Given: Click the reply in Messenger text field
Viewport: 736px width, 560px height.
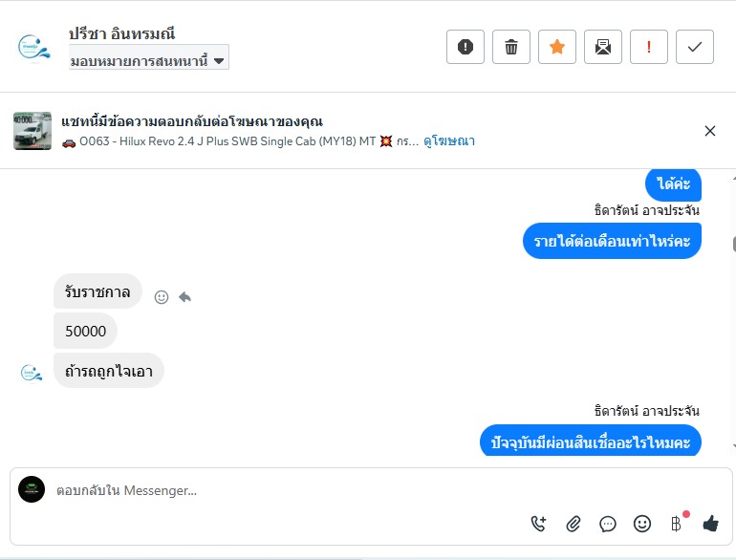Looking at the screenshot, I should coord(287,490).
